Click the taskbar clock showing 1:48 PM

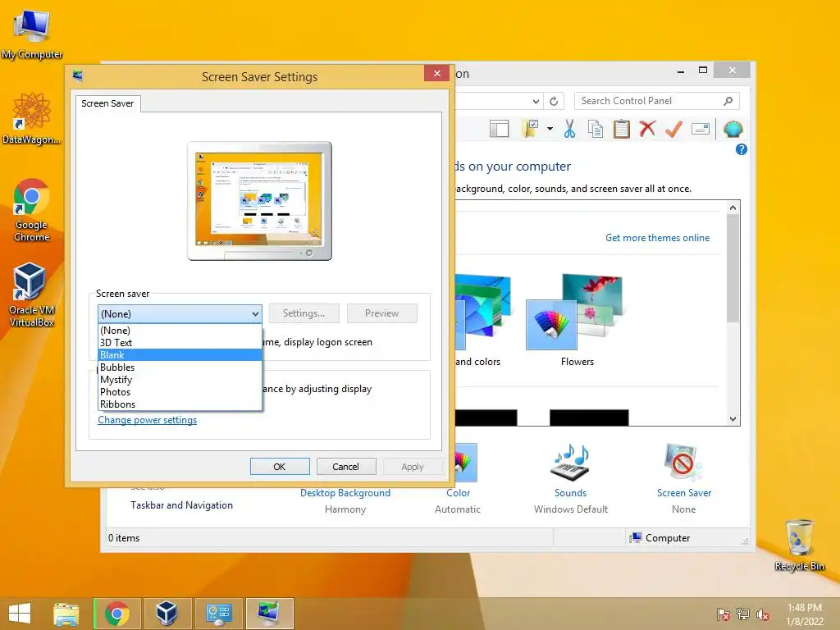(x=804, y=614)
